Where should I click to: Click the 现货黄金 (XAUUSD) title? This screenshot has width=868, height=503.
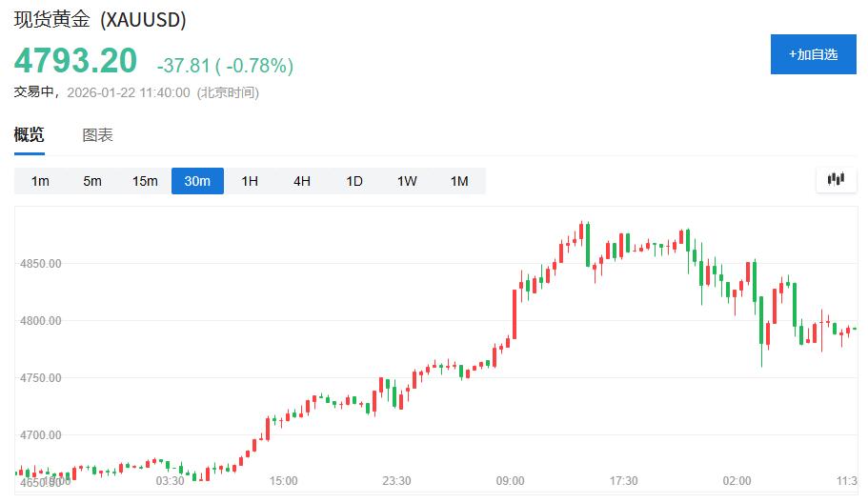100,19
